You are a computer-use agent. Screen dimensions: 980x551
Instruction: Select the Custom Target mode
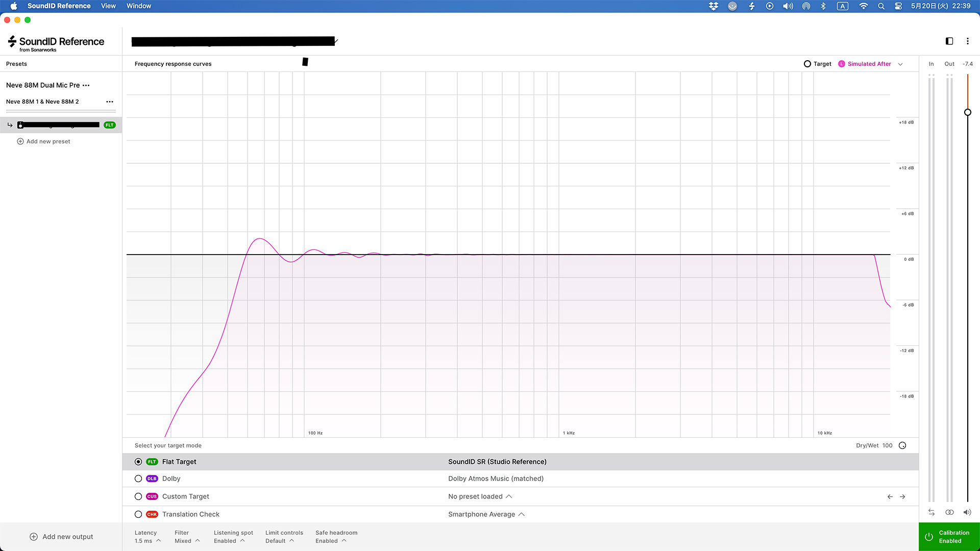point(138,496)
